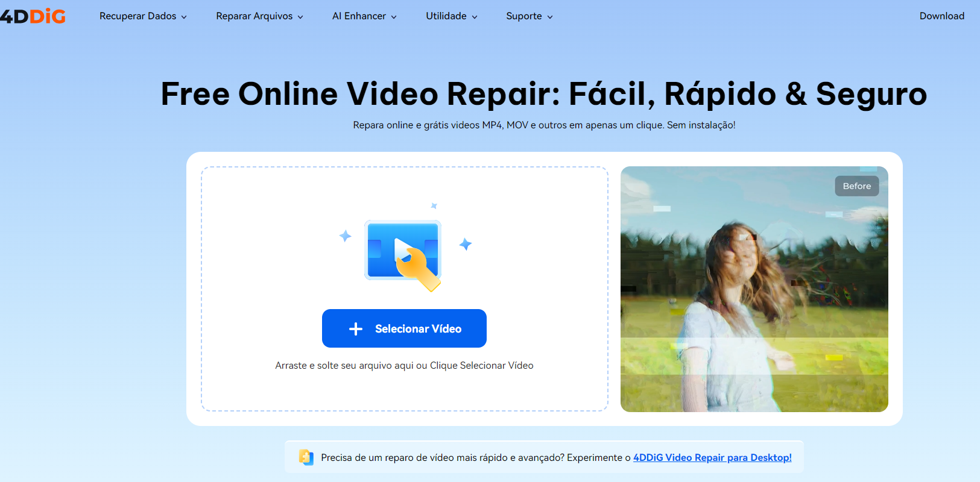Open the Recuperar Dados menu
This screenshot has height=482, width=980.
tap(138, 16)
